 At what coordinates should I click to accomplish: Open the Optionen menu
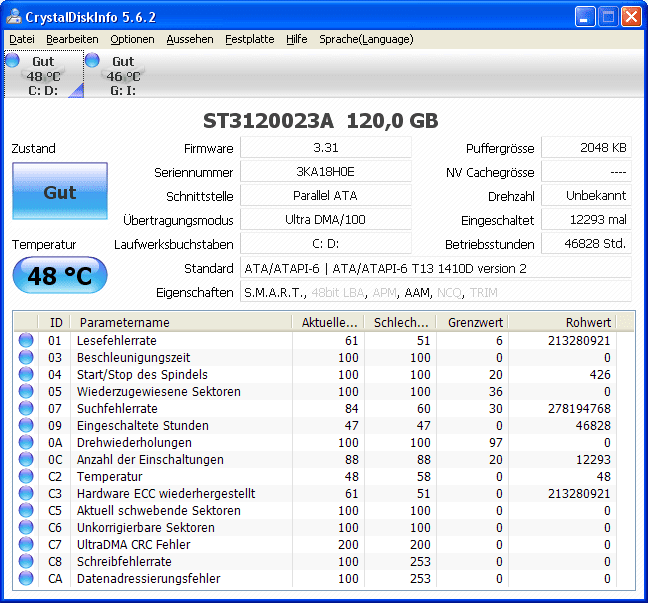pos(132,39)
